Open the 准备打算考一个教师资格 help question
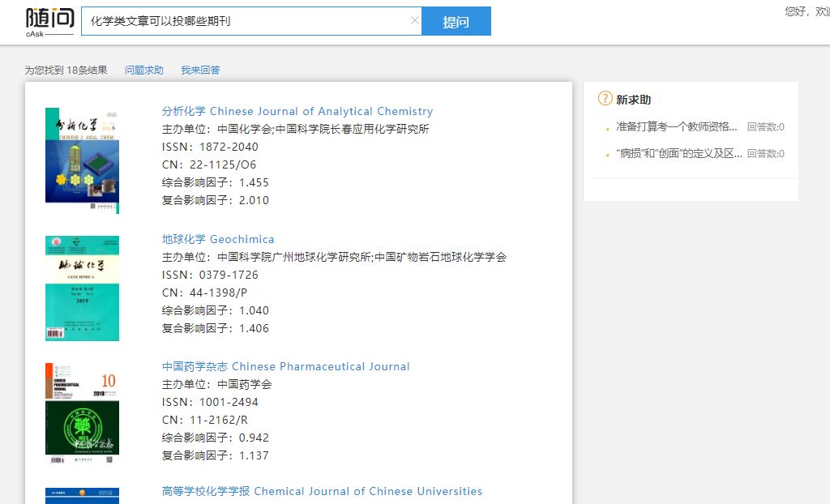 [x=676, y=126]
